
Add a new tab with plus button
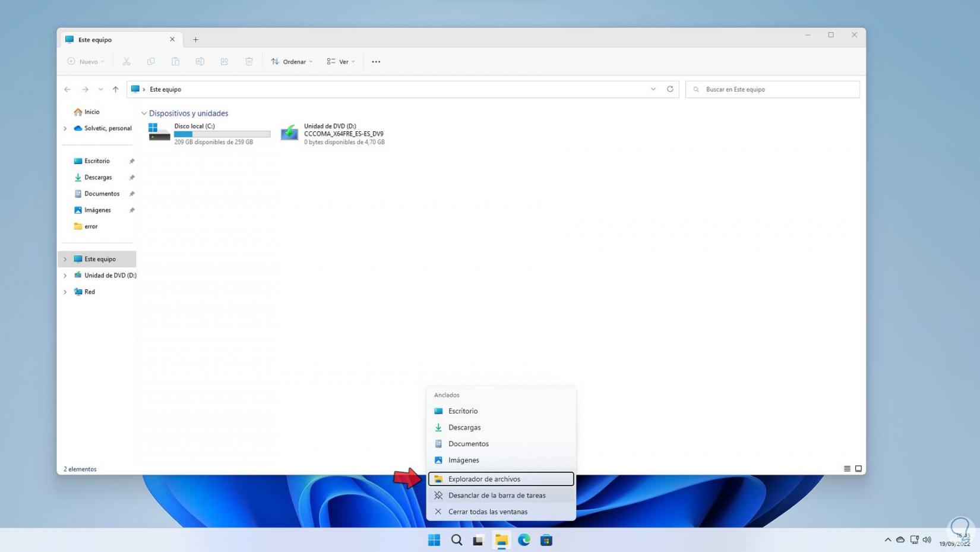195,40
